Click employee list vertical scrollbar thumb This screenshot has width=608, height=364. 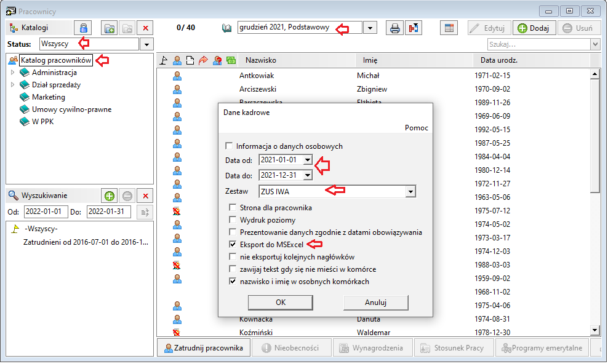point(594,135)
